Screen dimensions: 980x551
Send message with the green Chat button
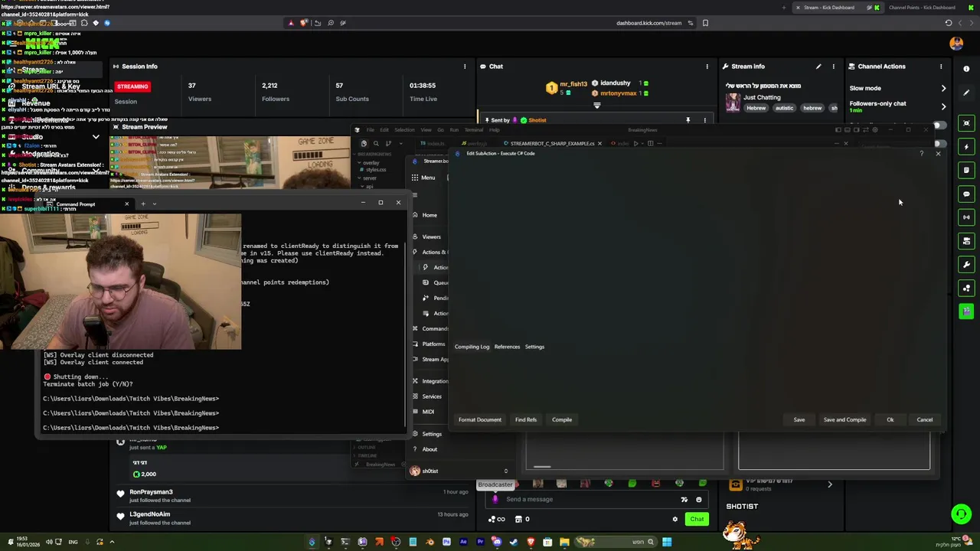pos(697,519)
